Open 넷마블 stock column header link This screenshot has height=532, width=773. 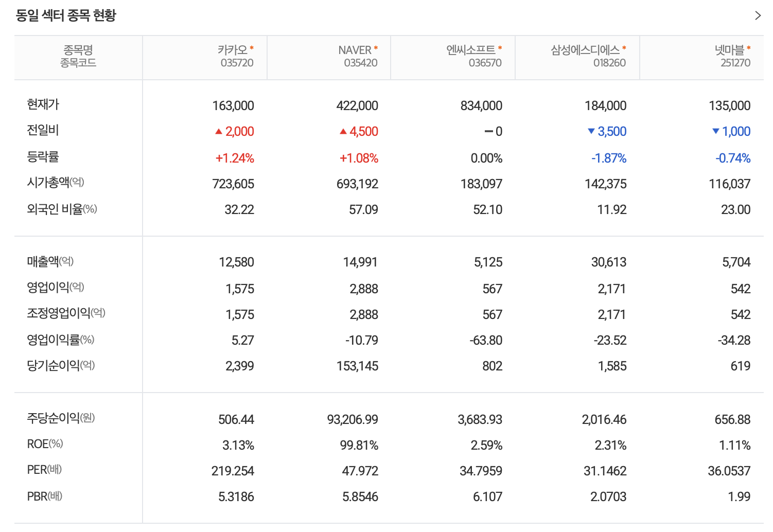729,50
